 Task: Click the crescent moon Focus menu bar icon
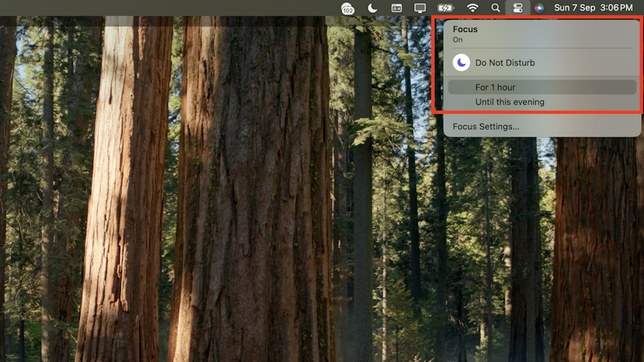(x=372, y=8)
